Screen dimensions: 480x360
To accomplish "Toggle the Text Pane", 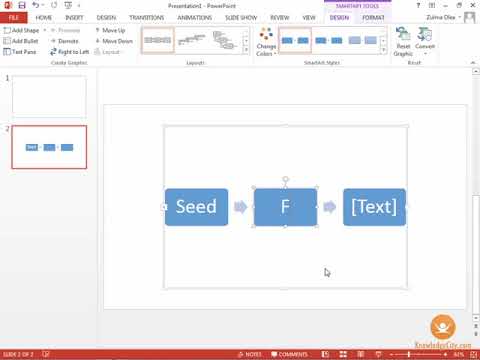I will 20,52.
